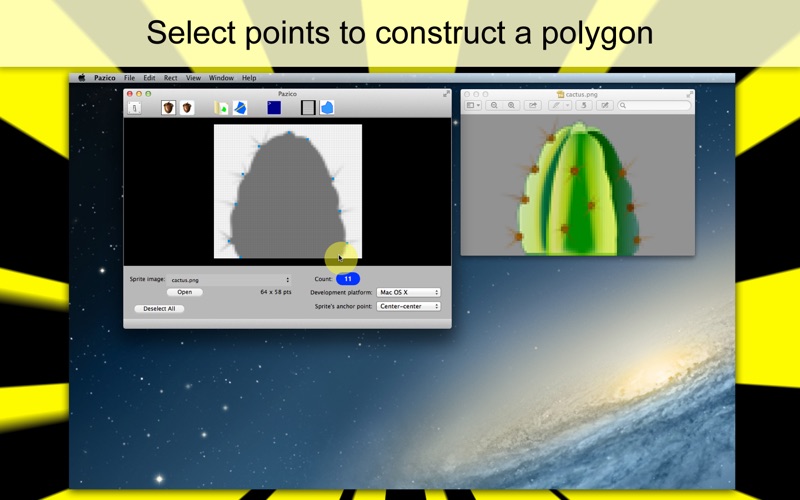Image resolution: width=800 pixels, height=500 pixels.
Task: Click the highlight pen tool in Preview
Action: click(556, 105)
